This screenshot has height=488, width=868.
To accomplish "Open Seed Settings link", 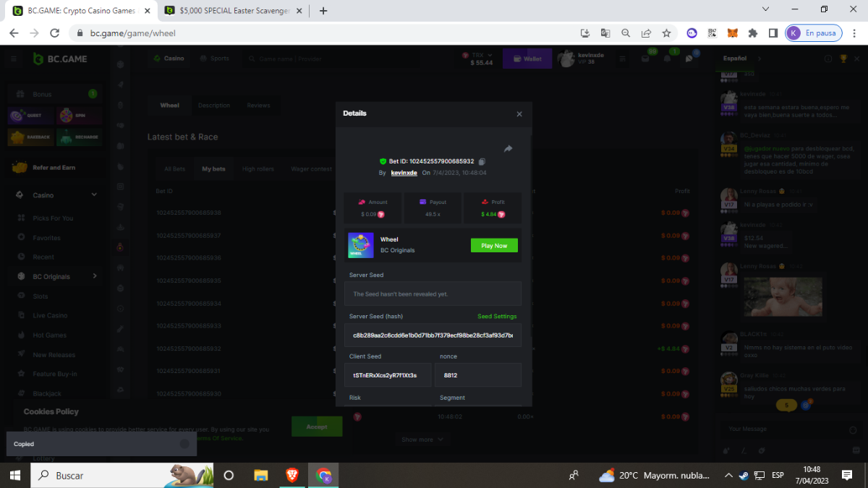I will [497, 317].
